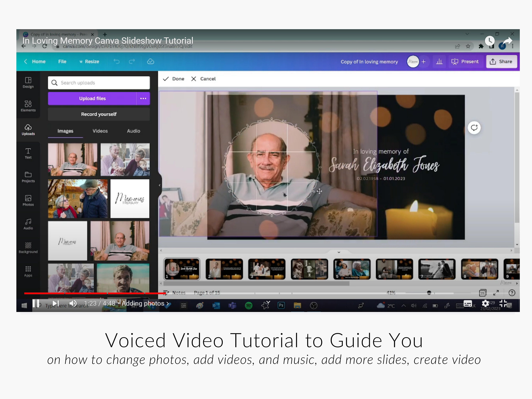Confirm cropping with Done

pos(173,79)
